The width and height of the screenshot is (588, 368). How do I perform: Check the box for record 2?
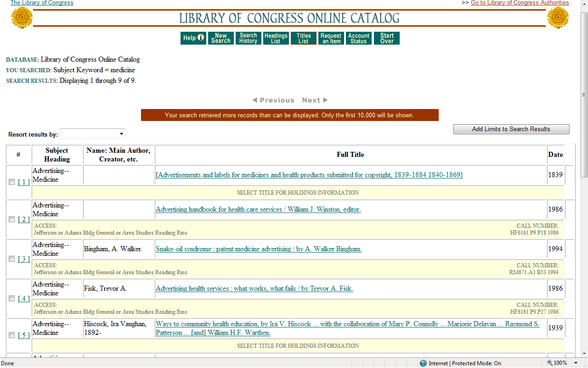(12, 219)
